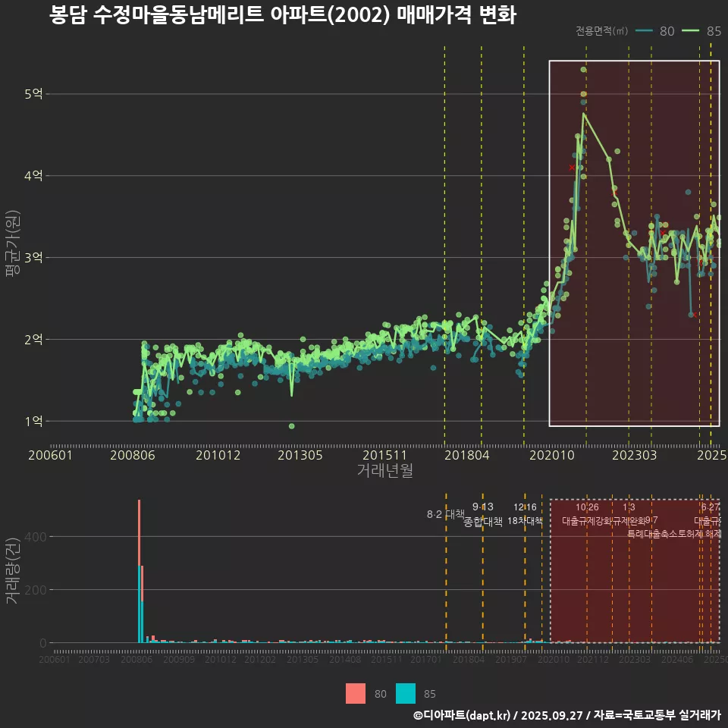Click the 1억 y-axis tick label
The image size is (728, 728).
click(33, 421)
